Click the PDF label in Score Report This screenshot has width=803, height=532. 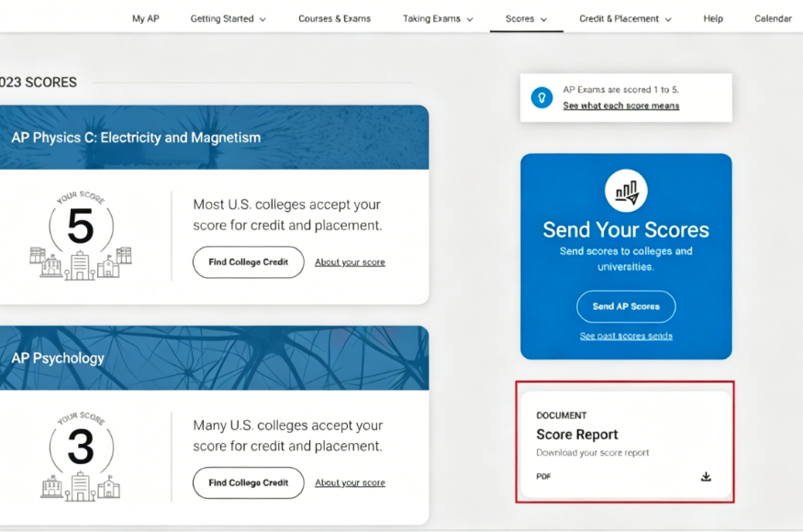coord(543,476)
